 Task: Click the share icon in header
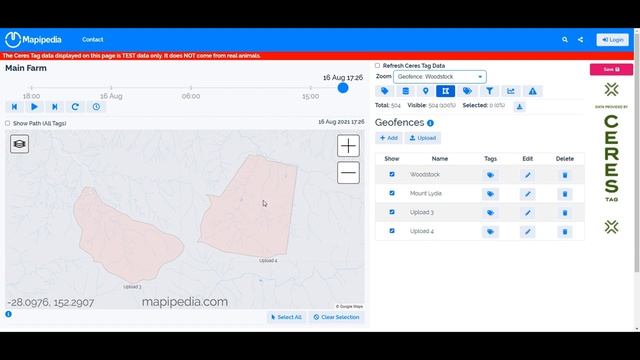[580, 40]
